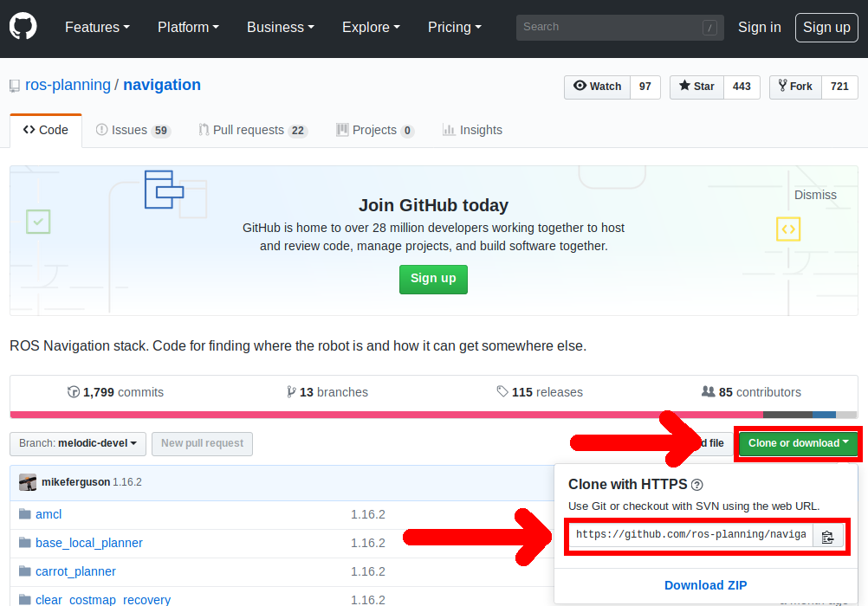Expand the Features dropdown menu
Screen dimensions: 868x606
click(x=97, y=27)
